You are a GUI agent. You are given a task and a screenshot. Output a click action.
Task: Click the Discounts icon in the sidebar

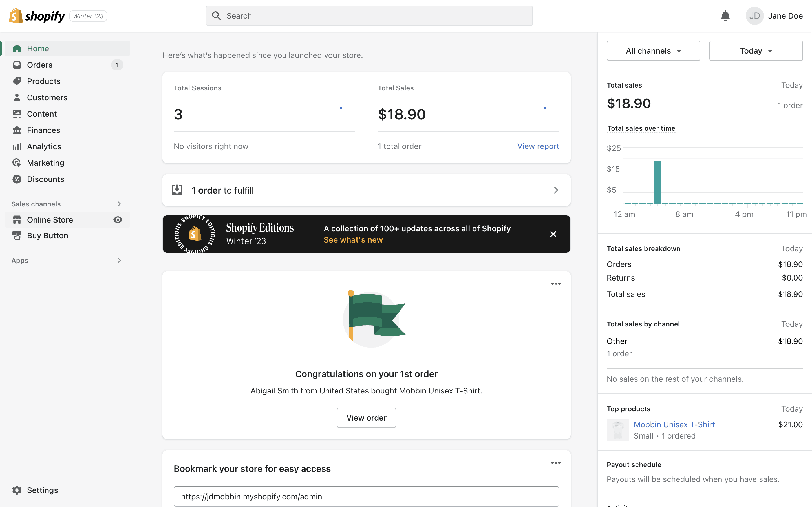17,179
